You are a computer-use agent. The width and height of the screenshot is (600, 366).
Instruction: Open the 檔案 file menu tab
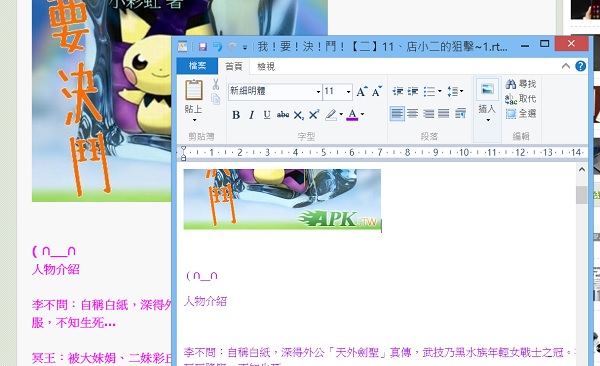click(197, 66)
